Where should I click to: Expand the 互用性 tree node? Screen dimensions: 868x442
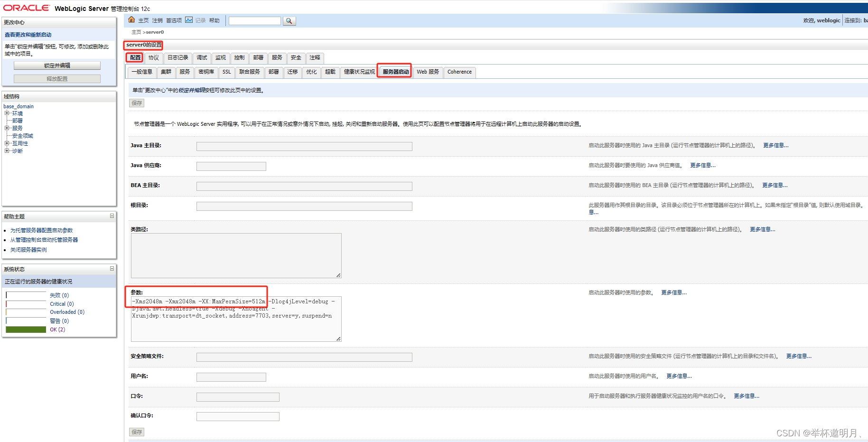click(x=7, y=143)
